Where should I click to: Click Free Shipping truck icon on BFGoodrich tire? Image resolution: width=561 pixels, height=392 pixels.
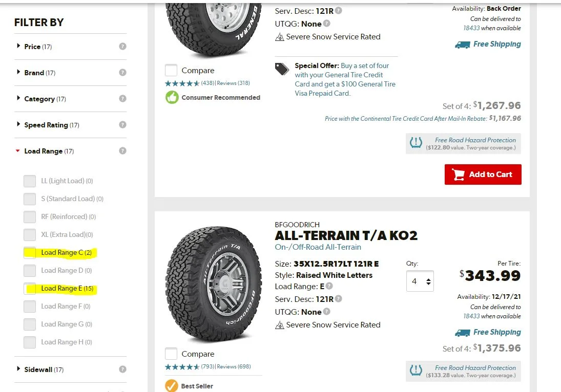(x=462, y=333)
